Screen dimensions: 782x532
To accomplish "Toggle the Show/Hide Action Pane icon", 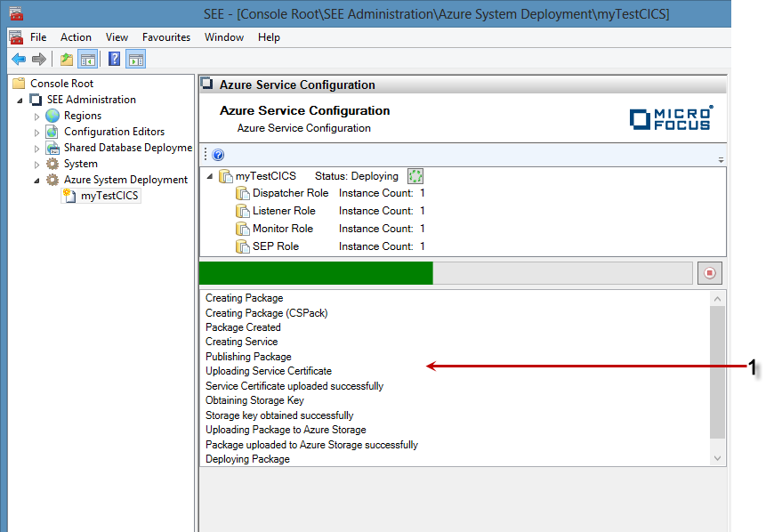I will (135, 60).
